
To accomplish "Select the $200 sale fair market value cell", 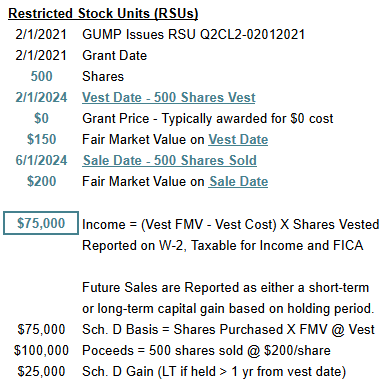I will tap(41, 181).
